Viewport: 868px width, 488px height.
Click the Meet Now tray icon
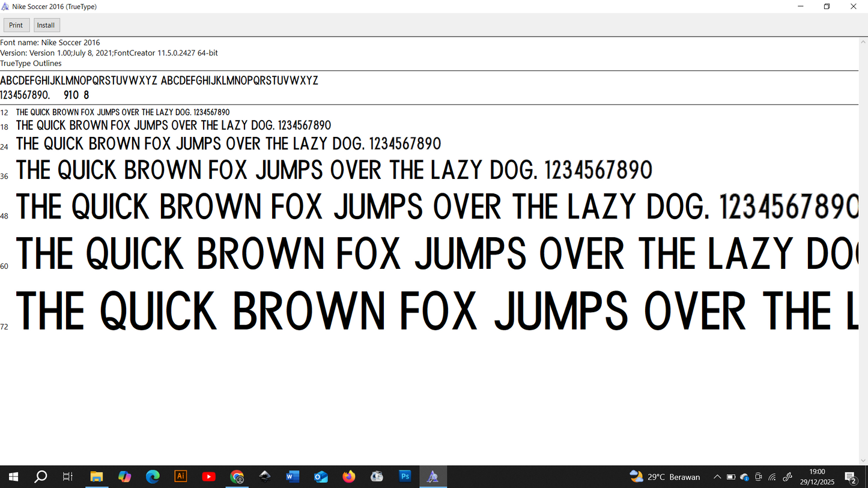(759, 477)
